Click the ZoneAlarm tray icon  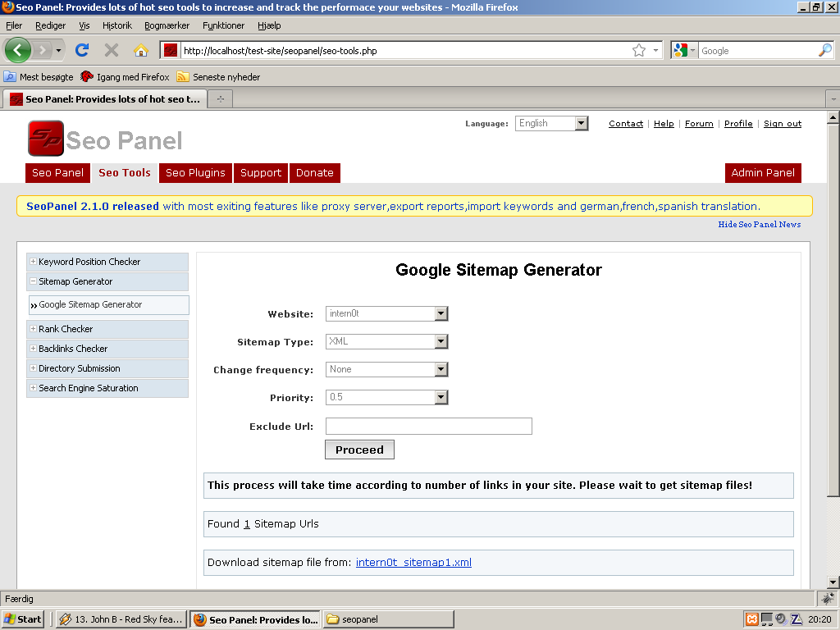click(797, 619)
